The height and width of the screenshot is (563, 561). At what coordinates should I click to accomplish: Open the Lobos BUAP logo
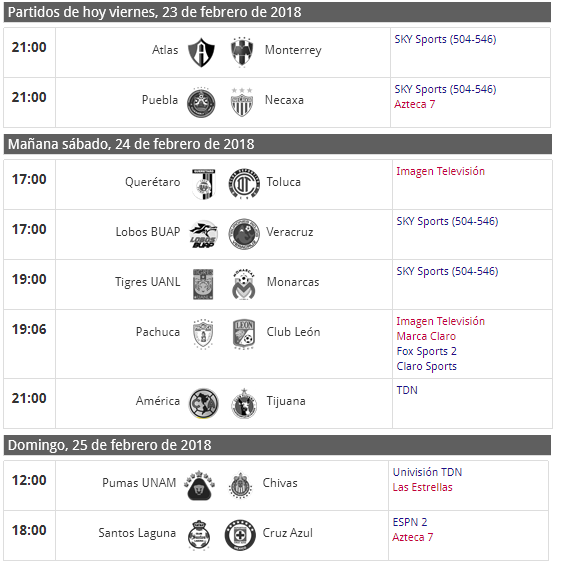tap(204, 234)
